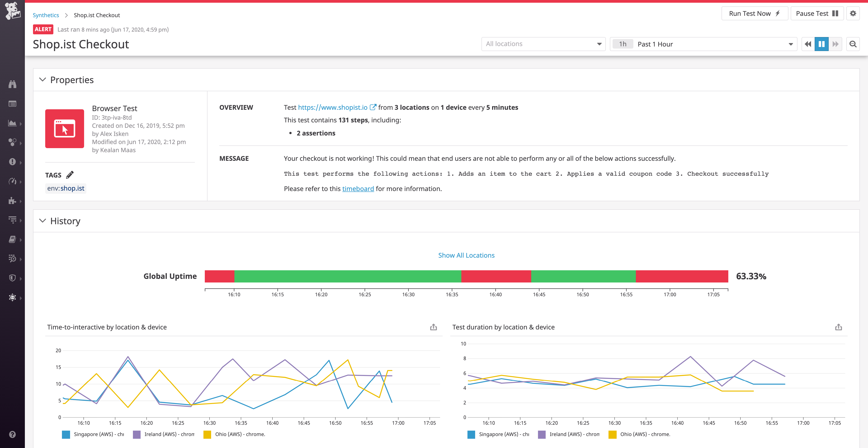This screenshot has height=448, width=868.
Task: Click the Run Test Now button
Action: [x=755, y=13]
